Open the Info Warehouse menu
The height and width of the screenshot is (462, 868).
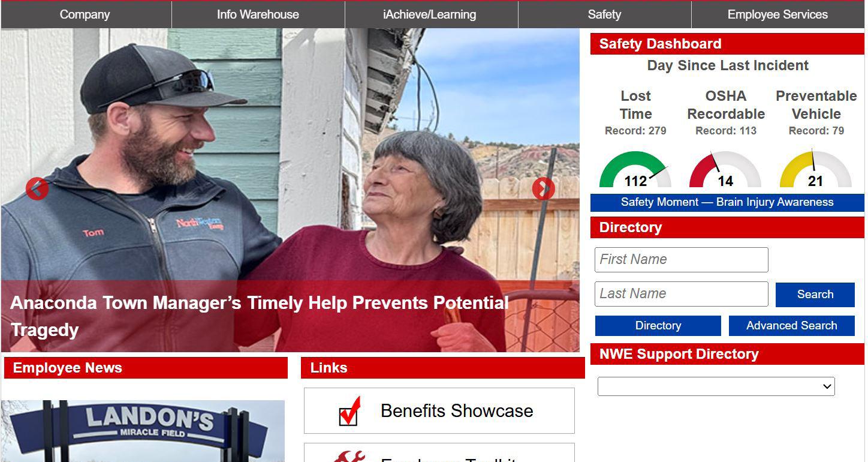[258, 14]
